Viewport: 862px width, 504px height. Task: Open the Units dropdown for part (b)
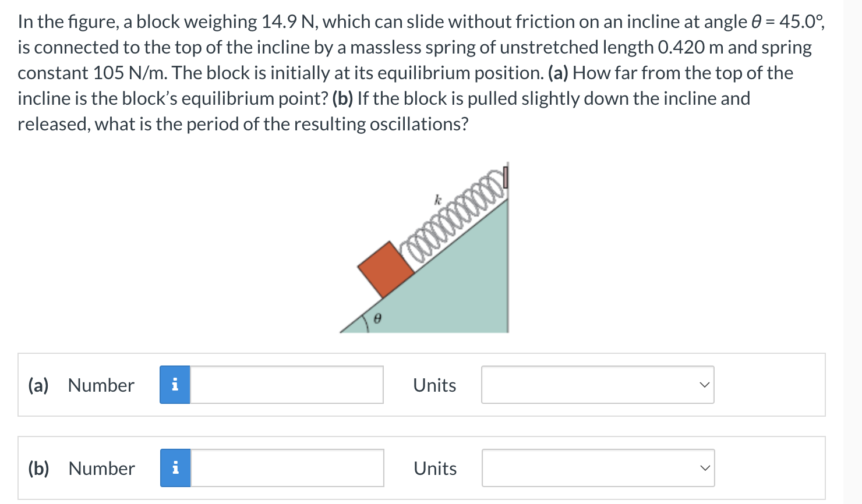click(598, 468)
